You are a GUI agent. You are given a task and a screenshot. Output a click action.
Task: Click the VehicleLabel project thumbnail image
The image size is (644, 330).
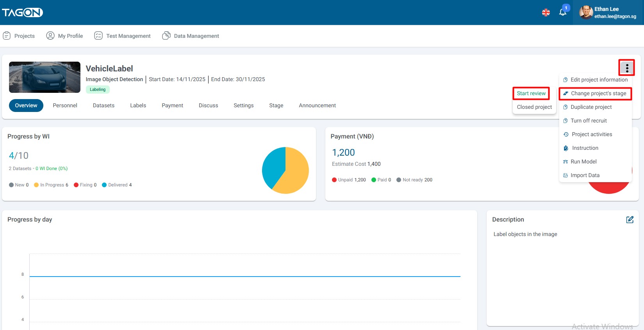pyautogui.click(x=45, y=77)
